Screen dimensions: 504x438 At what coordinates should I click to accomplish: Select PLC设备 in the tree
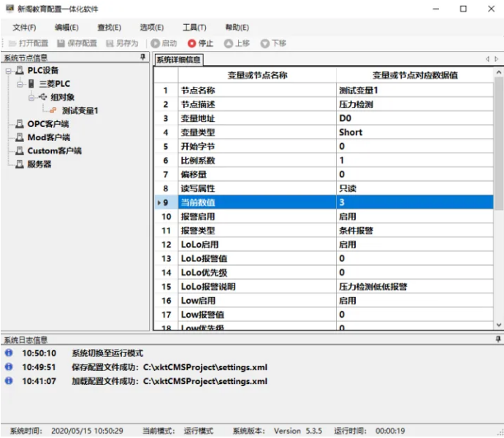(x=43, y=70)
